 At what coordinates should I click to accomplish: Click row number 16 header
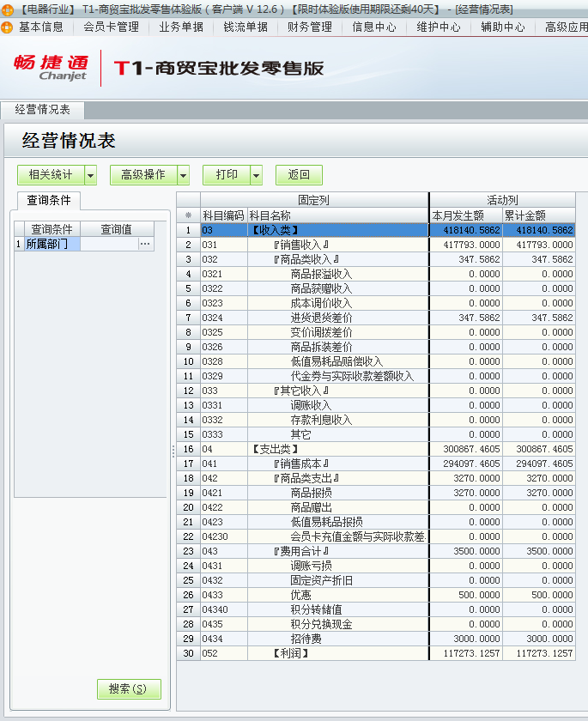click(x=189, y=449)
